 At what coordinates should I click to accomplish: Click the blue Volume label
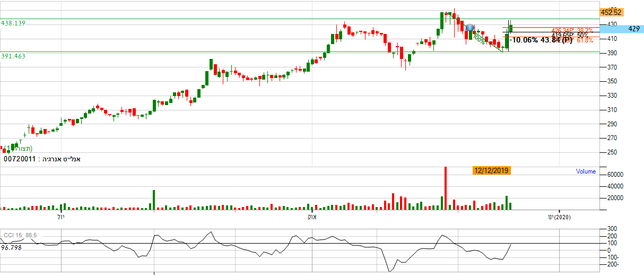[x=586, y=171]
